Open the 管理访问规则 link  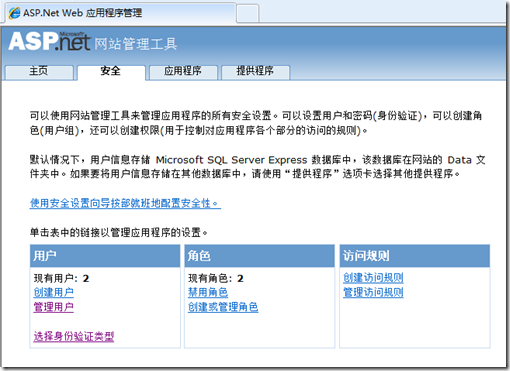point(373,292)
